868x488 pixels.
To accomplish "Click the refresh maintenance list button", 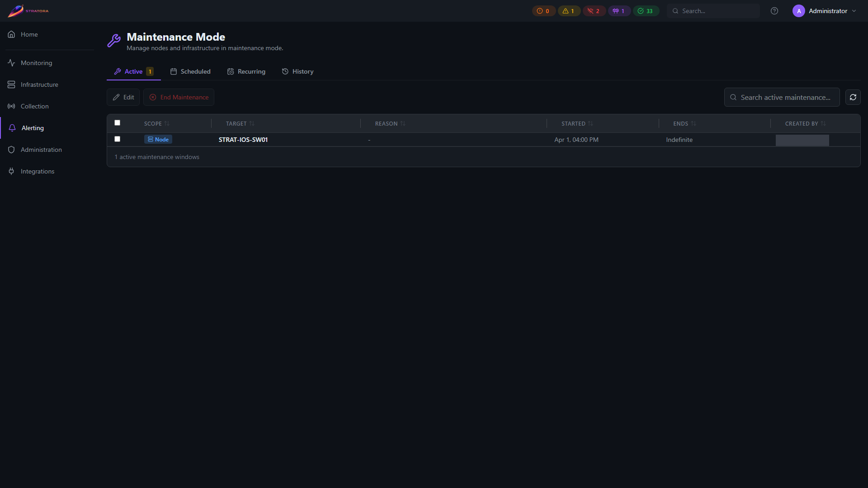I will coord(853,97).
